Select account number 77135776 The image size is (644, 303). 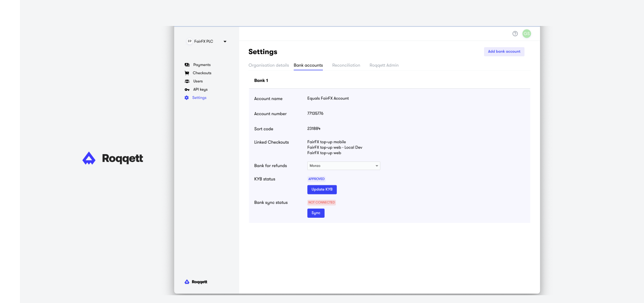coord(315,113)
